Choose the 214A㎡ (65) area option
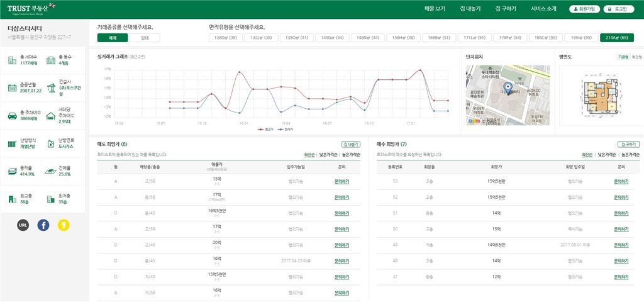This screenshot has height=302, width=644. tap(616, 38)
